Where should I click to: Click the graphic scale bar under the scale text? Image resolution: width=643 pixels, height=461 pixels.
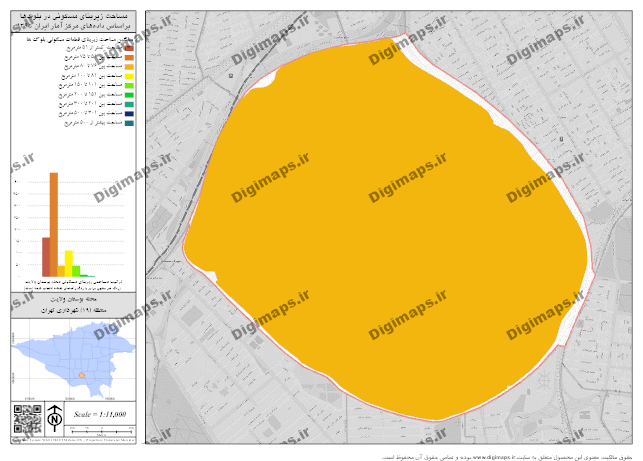(102, 431)
